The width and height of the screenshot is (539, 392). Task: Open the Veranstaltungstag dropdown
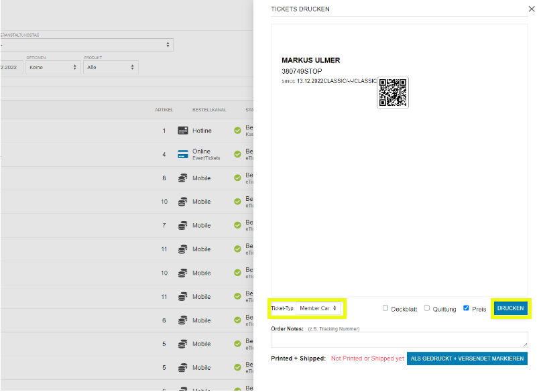click(x=86, y=45)
